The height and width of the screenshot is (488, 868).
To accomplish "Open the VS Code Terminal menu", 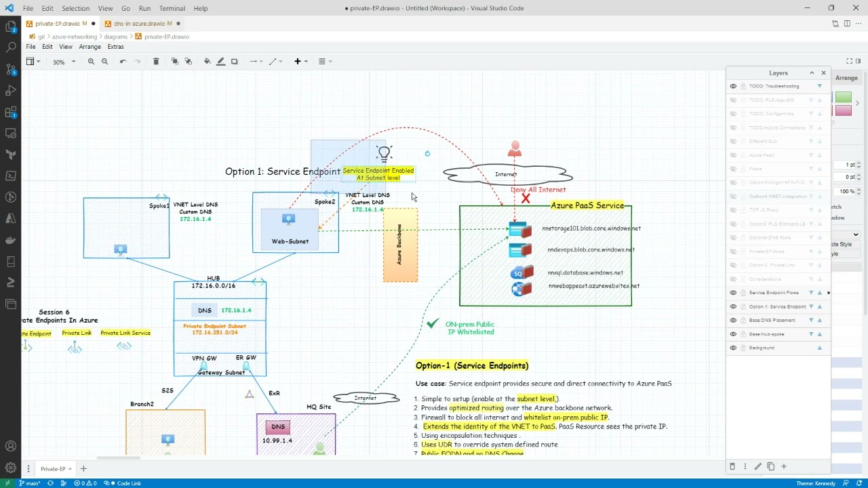I will tap(172, 8).
